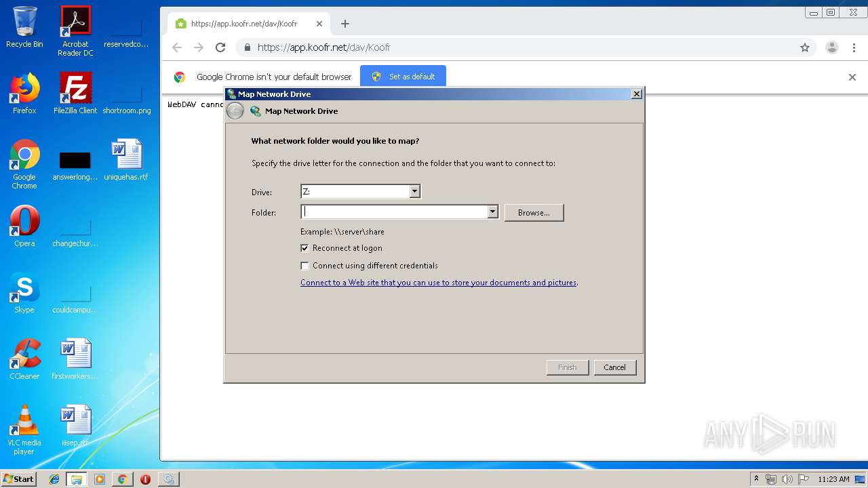Click the 11:23 AM clock
The width and height of the screenshot is (868, 488).
point(833,479)
